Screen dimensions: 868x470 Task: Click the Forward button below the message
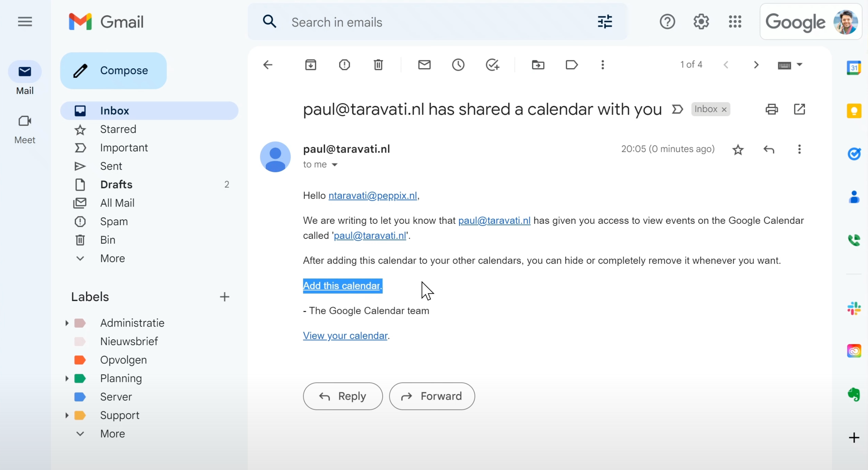pyautogui.click(x=432, y=396)
